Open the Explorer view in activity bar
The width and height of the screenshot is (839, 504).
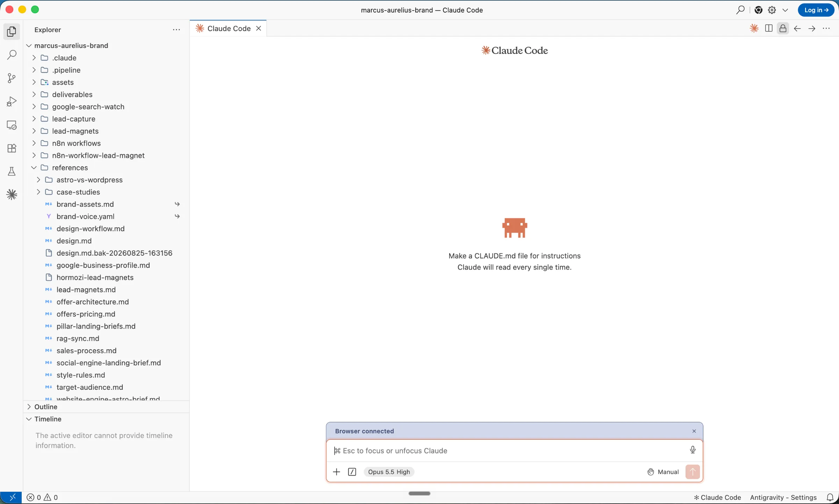click(12, 31)
